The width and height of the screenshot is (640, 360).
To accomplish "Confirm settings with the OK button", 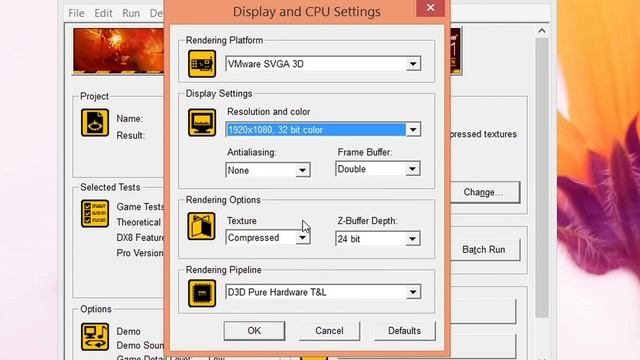I will [x=254, y=331].
